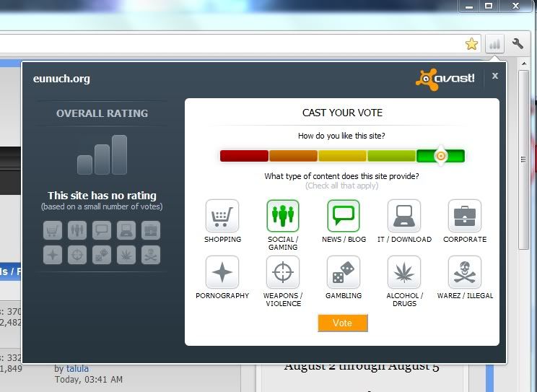This screenshot has height=392, width=537.
Task: Select the IT / Download category icon
Action: tap(404, 216)
